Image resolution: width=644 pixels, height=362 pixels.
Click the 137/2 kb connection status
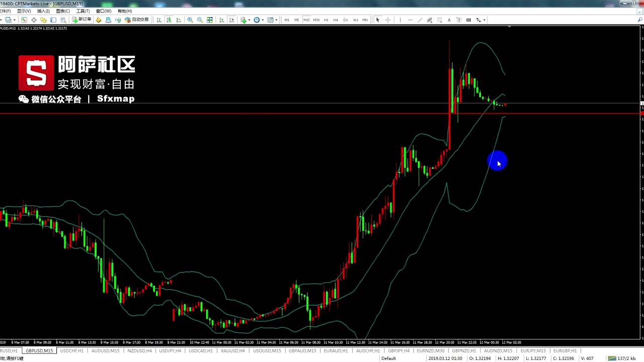tap(622, 358)
